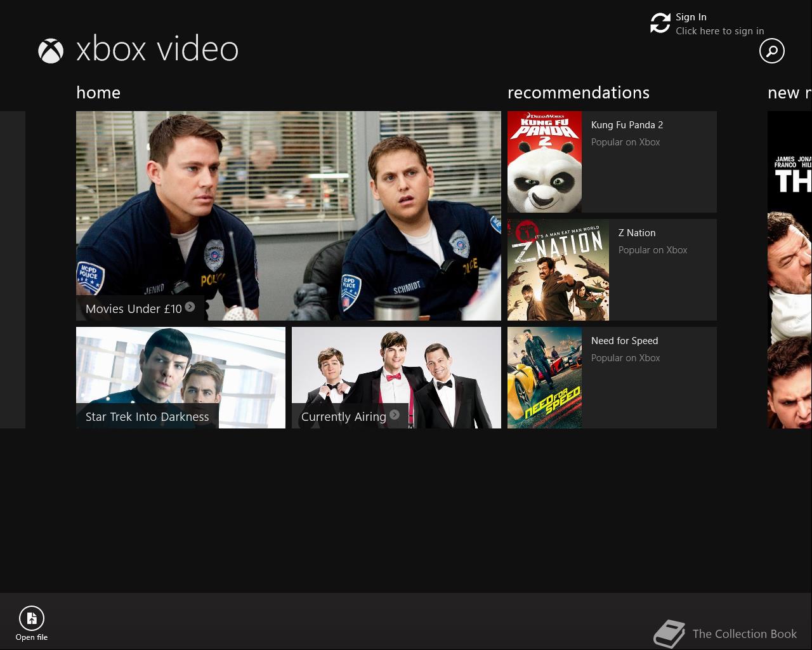Viewport: 812px width, 650px height.
Task: Open the partially visible new section heading
Action: pyautogui.click(x=789, y=93)
